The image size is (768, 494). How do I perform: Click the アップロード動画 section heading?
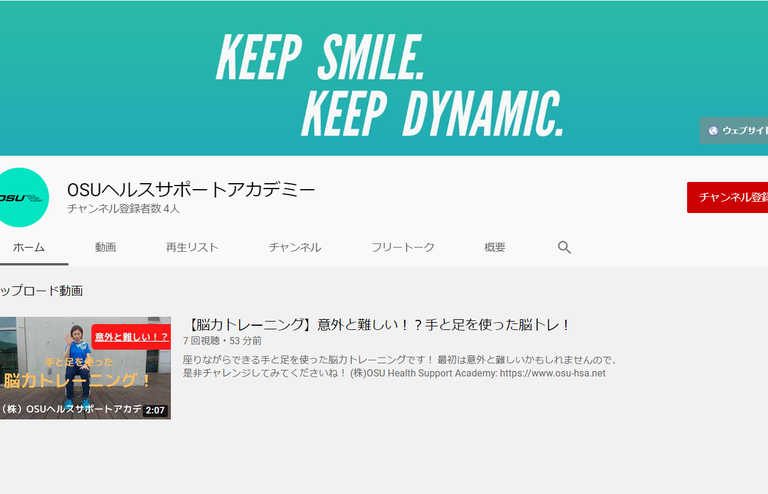(x=42, y=291)
